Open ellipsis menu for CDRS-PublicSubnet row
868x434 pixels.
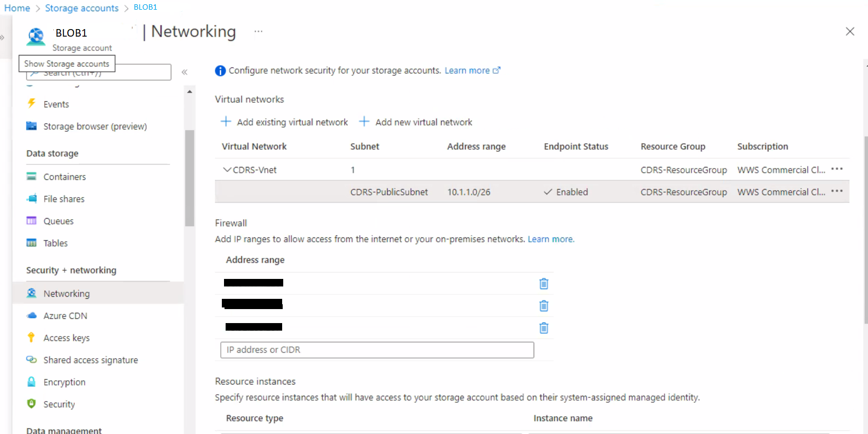coord(837,191)
